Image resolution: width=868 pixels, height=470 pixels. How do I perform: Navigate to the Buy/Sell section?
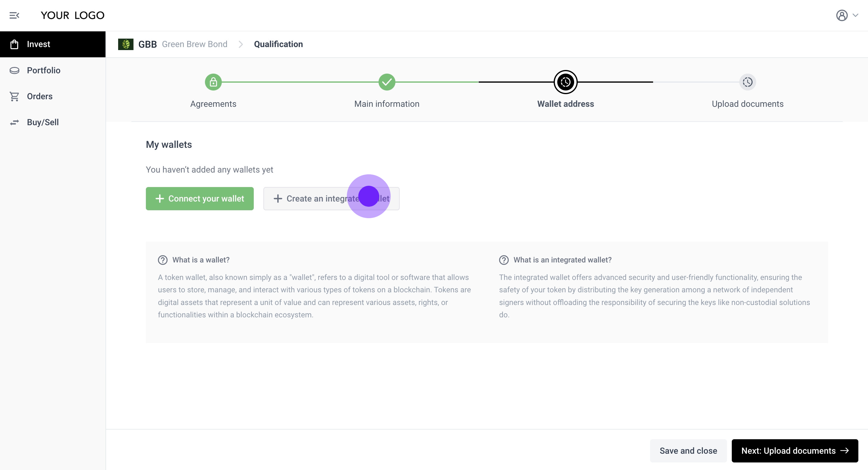[x=43, y=122]
